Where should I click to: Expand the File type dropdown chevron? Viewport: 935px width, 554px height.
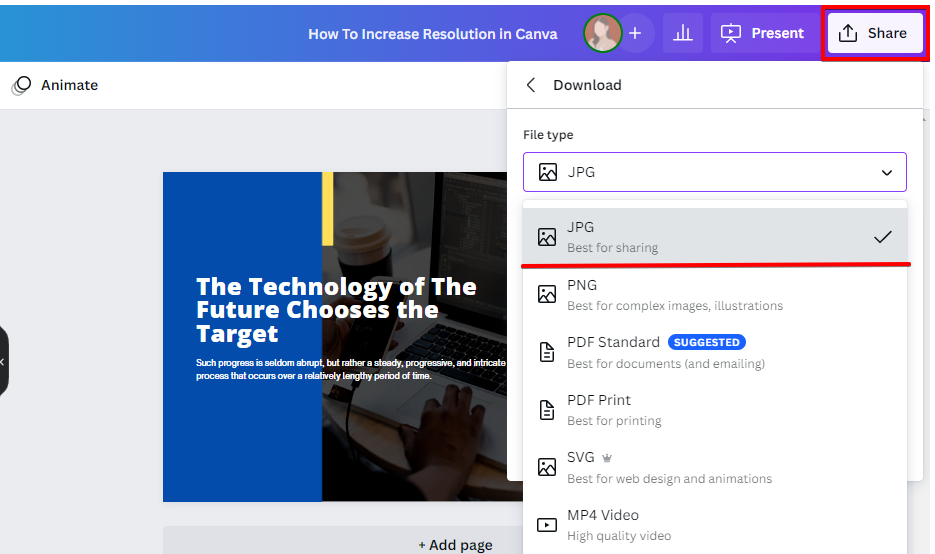pyautogui.click(x=886, y=172)
